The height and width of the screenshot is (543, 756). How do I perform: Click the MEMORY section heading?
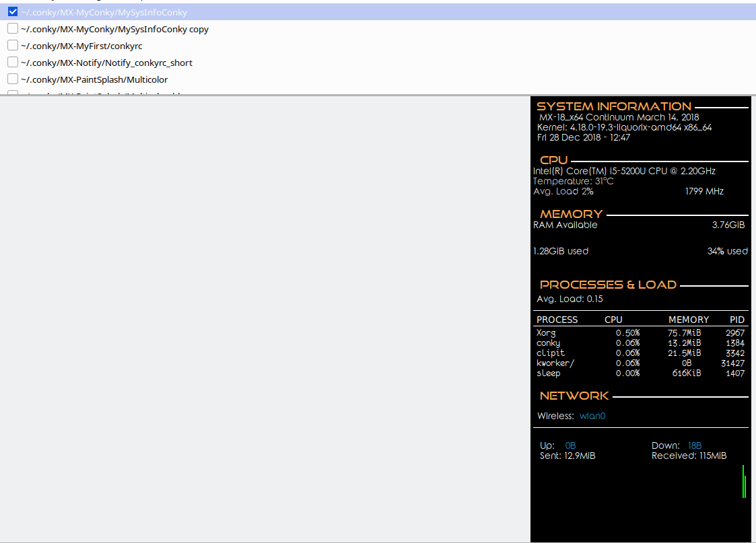pos(572,214)
